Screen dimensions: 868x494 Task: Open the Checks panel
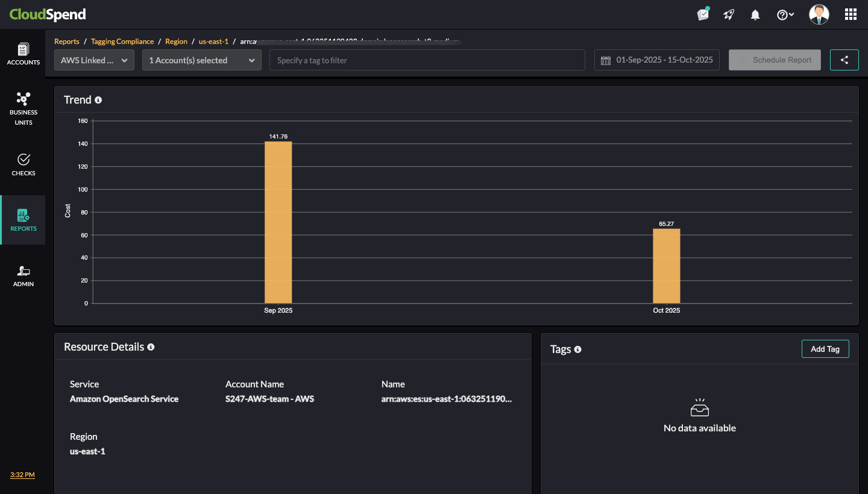coord(24,164)
